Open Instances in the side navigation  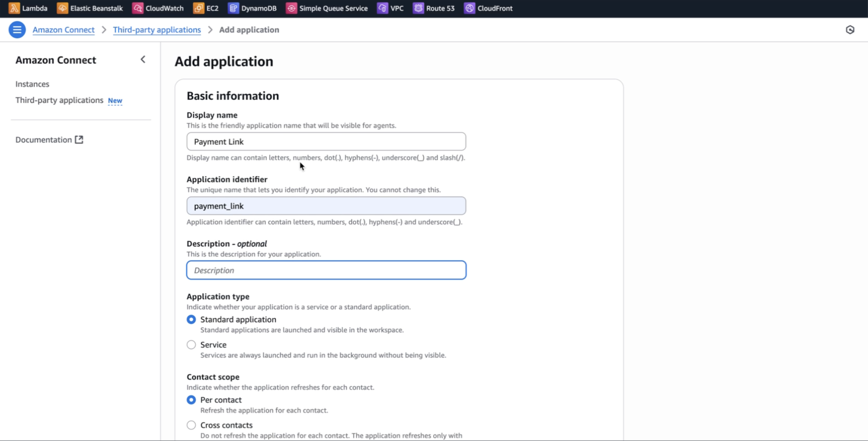point(32,84)
